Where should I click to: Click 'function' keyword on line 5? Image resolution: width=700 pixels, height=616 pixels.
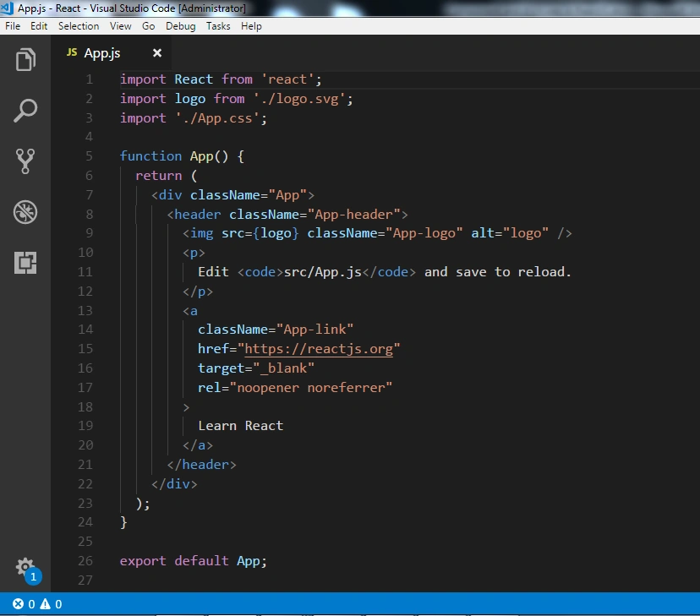click(150, 156)
